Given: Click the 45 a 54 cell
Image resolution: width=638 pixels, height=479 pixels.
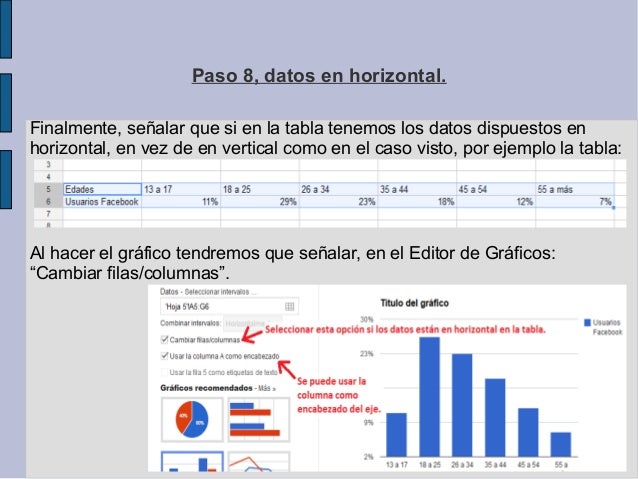Looking at the screenshot, I should point(496,189).
